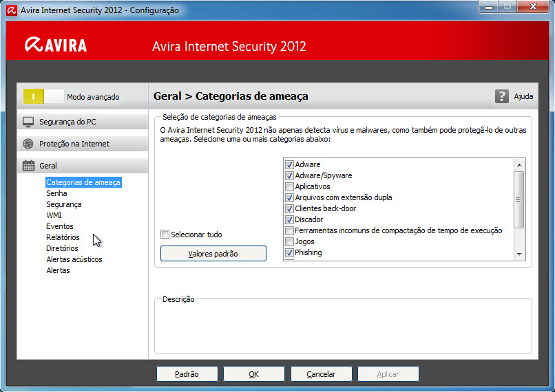Click the monitor icon beside Segurança do PC
The width and height of the screenshot is (555, 392).
pos(28,122)
